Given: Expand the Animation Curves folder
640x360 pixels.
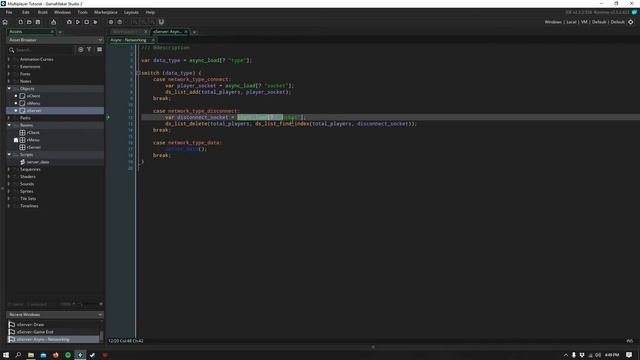Looking at the screenshot, I should point(9,59).
